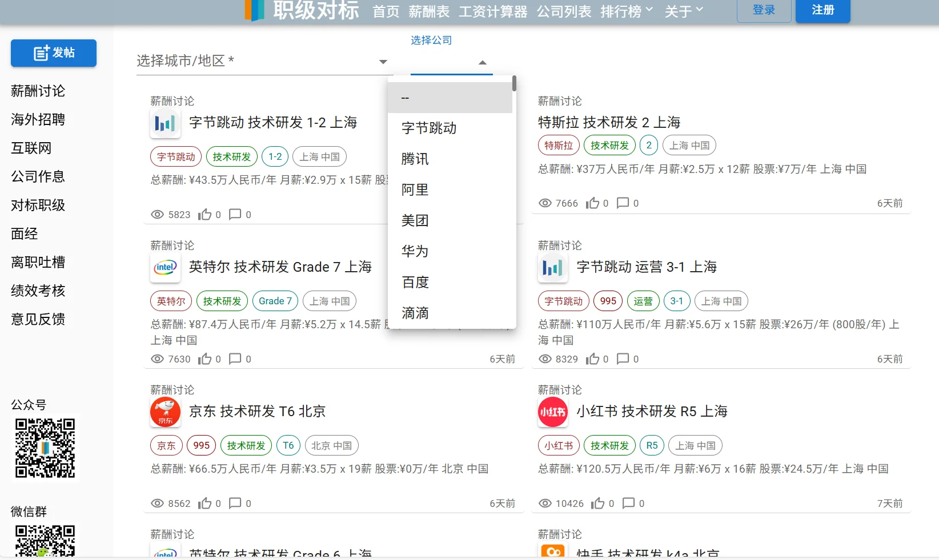Select 滴滴 in the company dropdown list

pyautogui.click(x=450, y=313)
